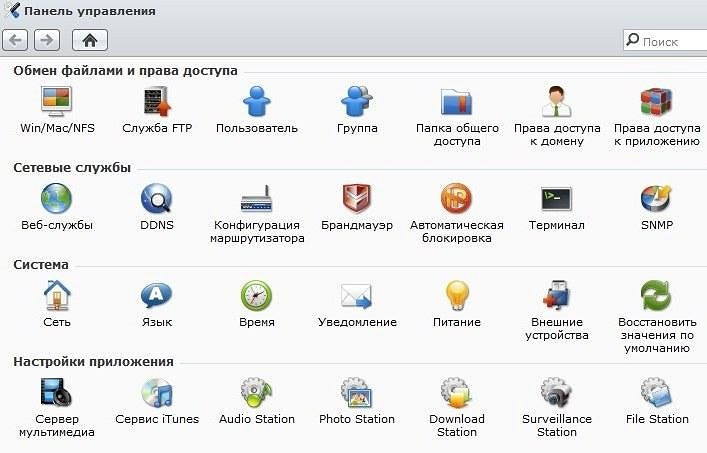
Task: Open the Photo Station settings icon
Action: coord(357,392)
